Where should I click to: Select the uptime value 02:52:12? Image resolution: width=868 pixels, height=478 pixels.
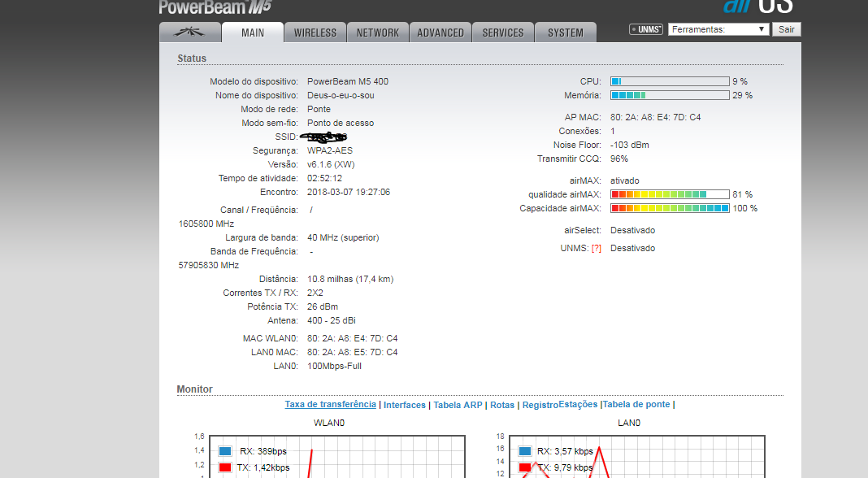[324, 178]
